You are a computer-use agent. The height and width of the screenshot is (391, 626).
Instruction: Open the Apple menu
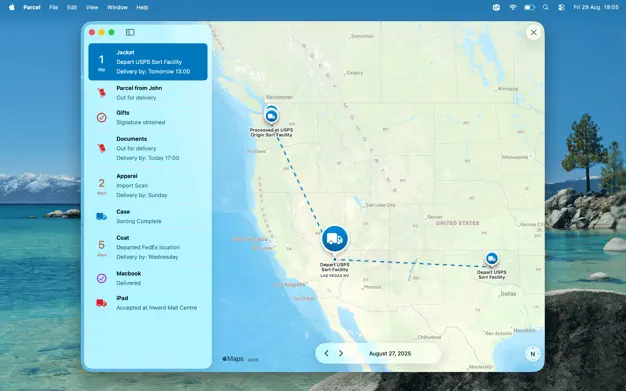[12, 7]
